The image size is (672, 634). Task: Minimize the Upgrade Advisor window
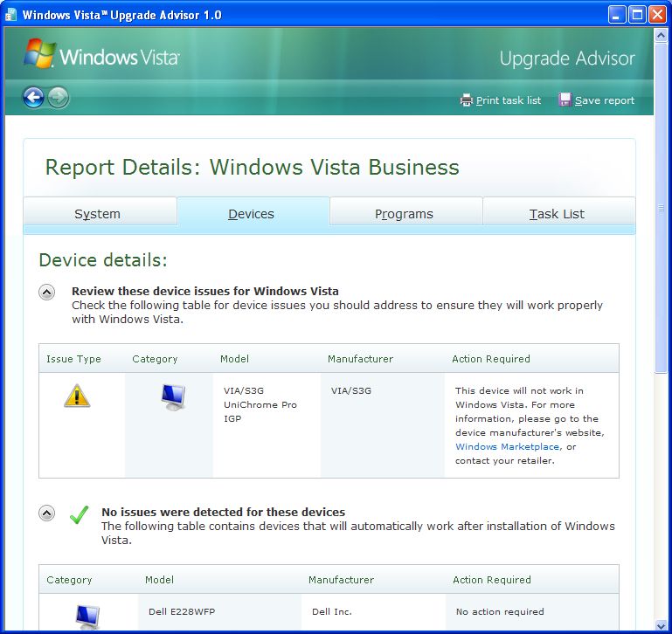tap(617, 15)
